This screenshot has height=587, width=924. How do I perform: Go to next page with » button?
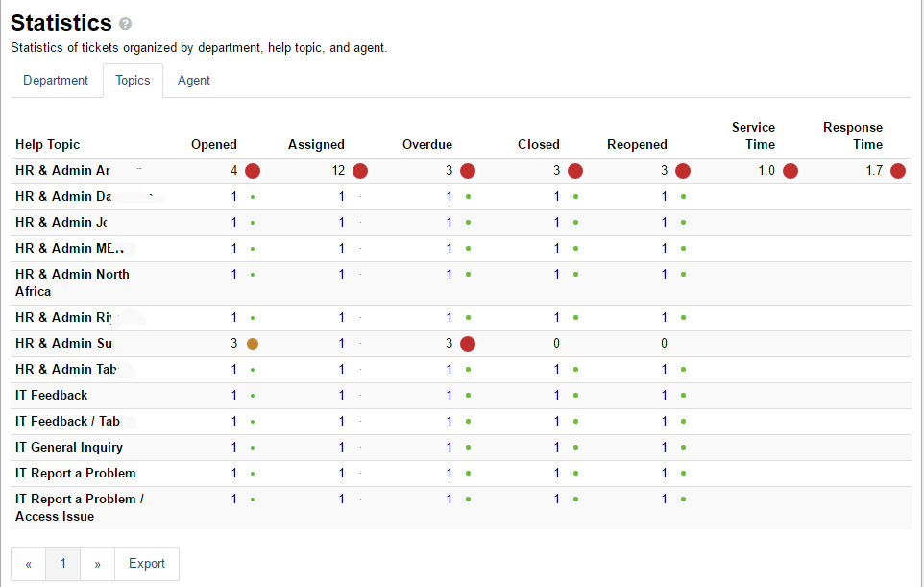(x=97, y=564)
